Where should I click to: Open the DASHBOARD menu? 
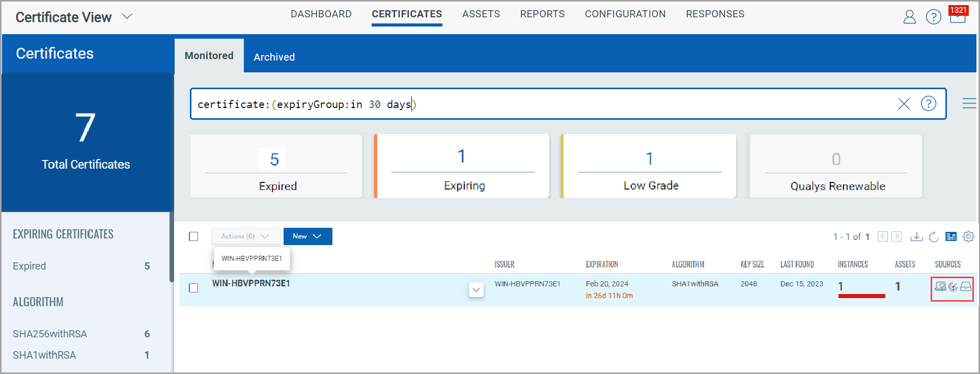(321, 14)
